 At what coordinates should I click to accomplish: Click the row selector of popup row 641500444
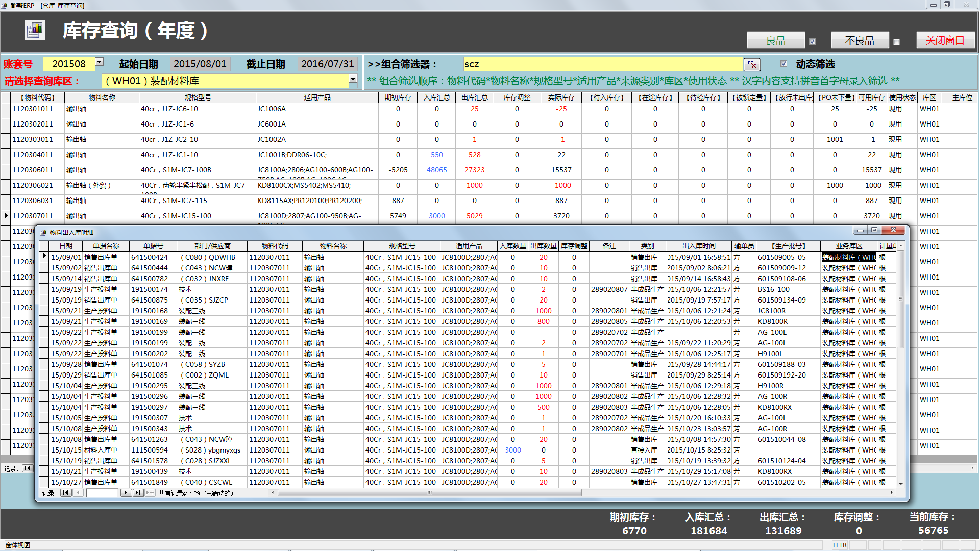point(44,268)
